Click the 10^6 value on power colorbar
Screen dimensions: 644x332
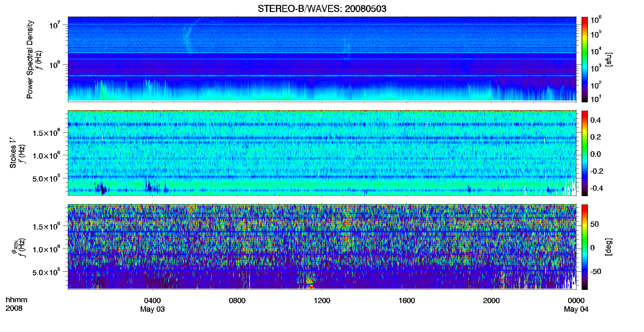(596, 20)
